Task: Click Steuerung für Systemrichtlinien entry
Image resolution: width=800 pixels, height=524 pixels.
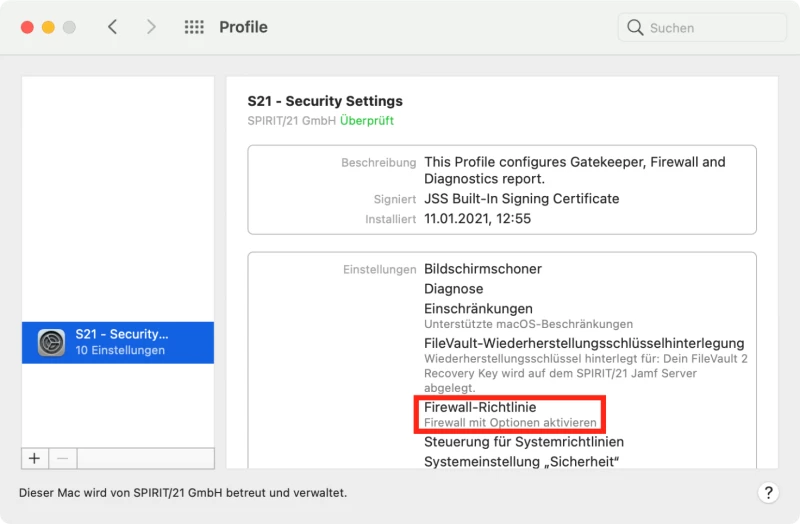Action: tap(524, 442)
